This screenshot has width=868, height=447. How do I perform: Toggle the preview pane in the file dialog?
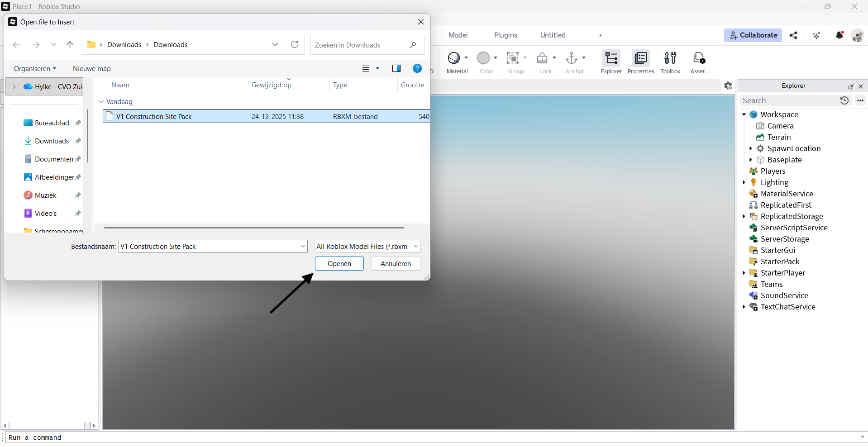click(396, 68)
